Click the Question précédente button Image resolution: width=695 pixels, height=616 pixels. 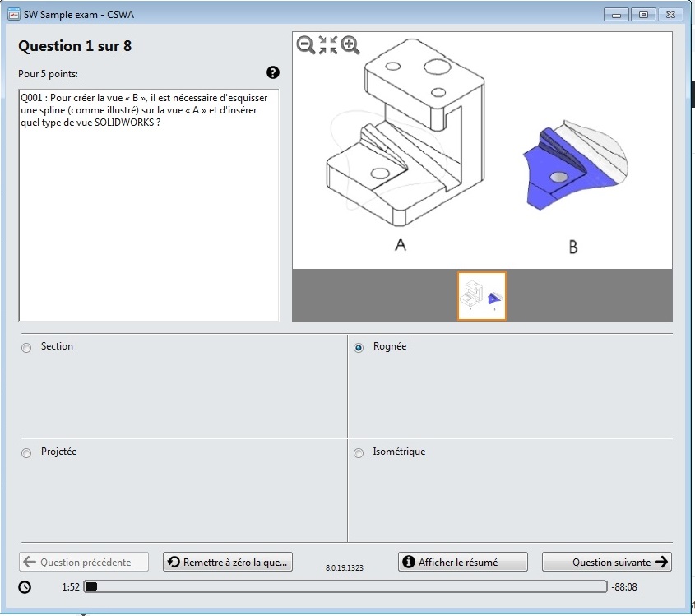point(84,562)
